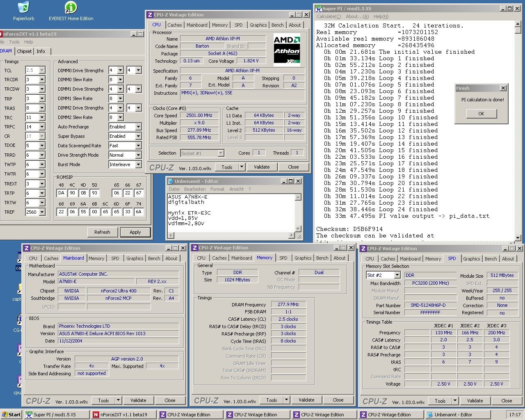Open EVEREST Home Edition desktop icon
This screenshot has height=420, width=525.
click(x=71, y=11)
